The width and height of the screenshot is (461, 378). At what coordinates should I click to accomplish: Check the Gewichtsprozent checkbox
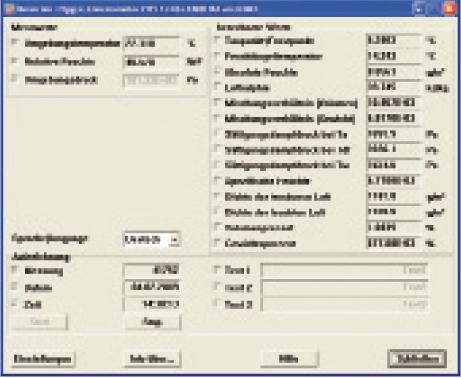click(217, 242)
